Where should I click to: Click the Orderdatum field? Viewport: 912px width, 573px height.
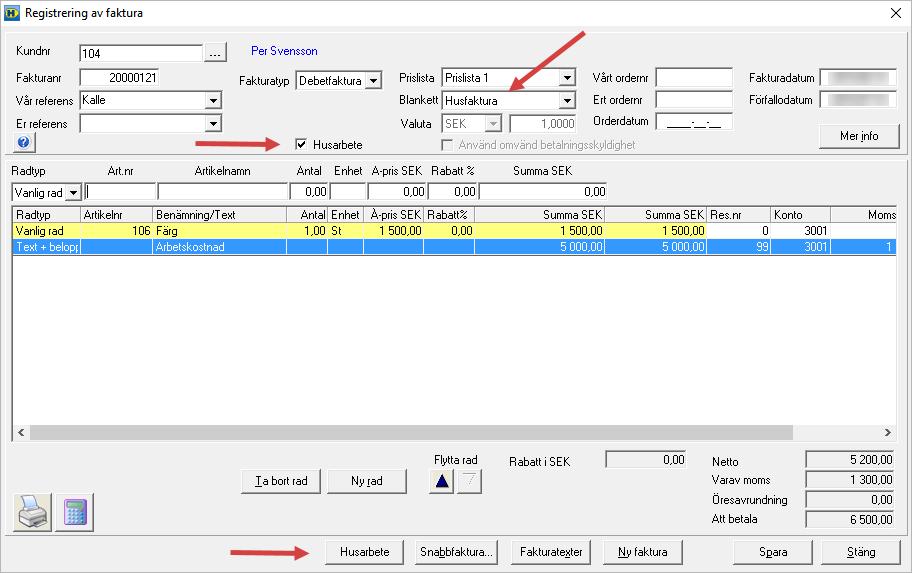694,122
